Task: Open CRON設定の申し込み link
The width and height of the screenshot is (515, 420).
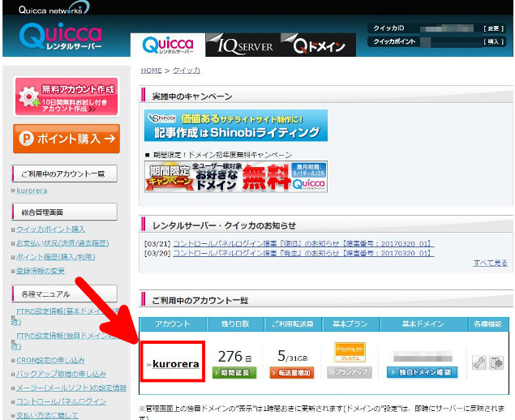Action: pyautogui.click(x=50, y=360)
